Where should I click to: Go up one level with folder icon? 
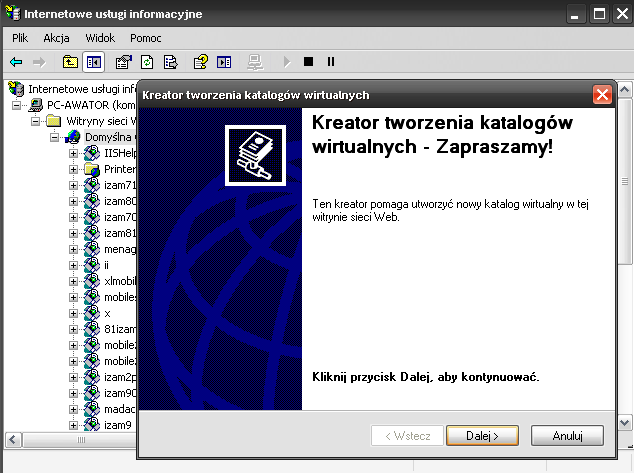point(70,62)
